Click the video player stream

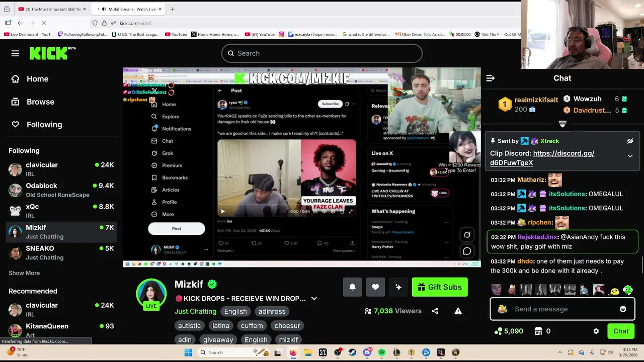pos(302,167)
